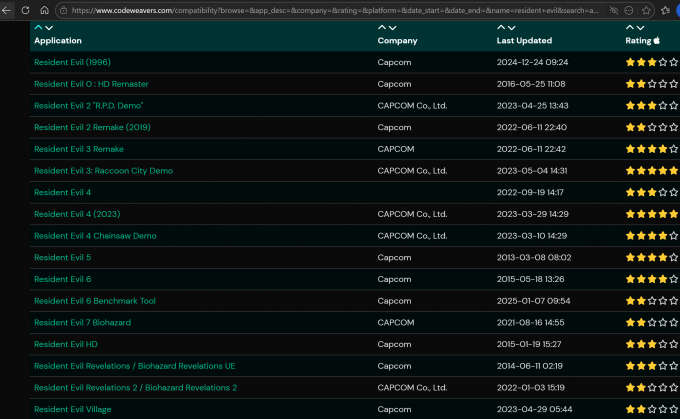The height and width of the screenshot is (419, 680).
Task: Select Resident Evil 7 Biohazard
Action: pyautogui.click(x=82, y=322)
